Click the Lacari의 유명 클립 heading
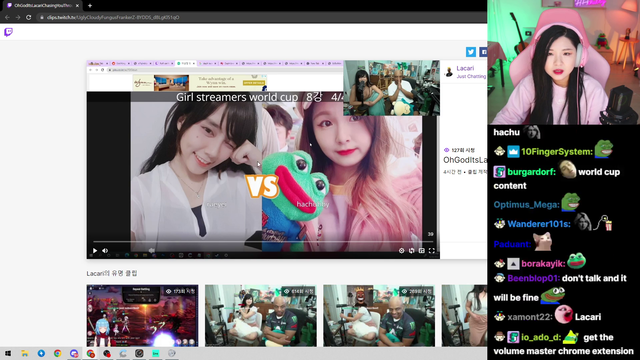This screenshot has width=640, height=360. [112, 273]
